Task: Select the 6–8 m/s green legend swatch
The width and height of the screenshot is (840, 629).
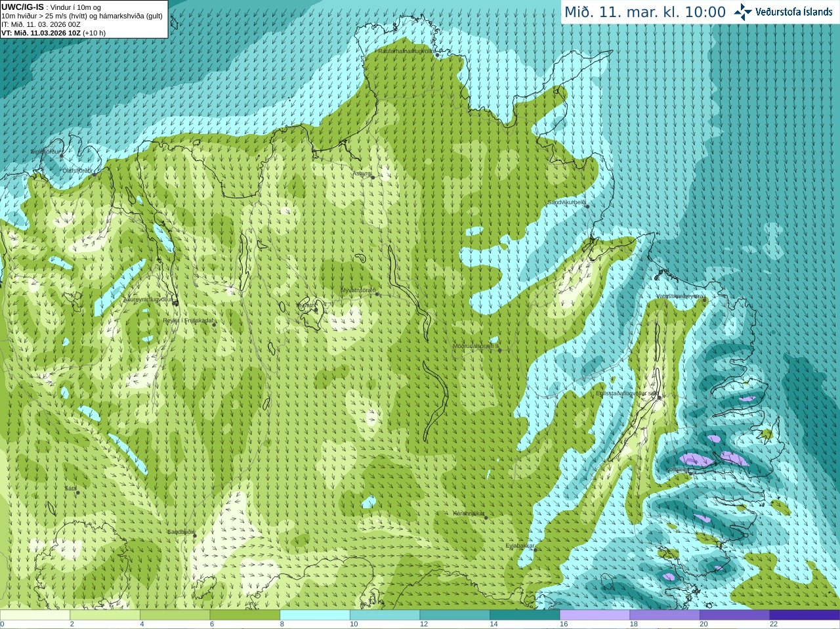Action: point(245,615)
